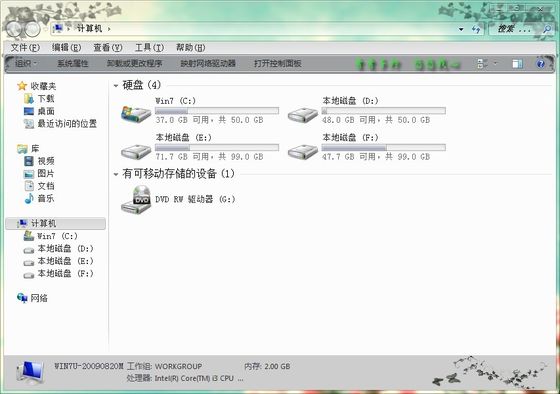Viewport: 560px width, 394px height.
Task: Click the change view icon
Action: 481,64
